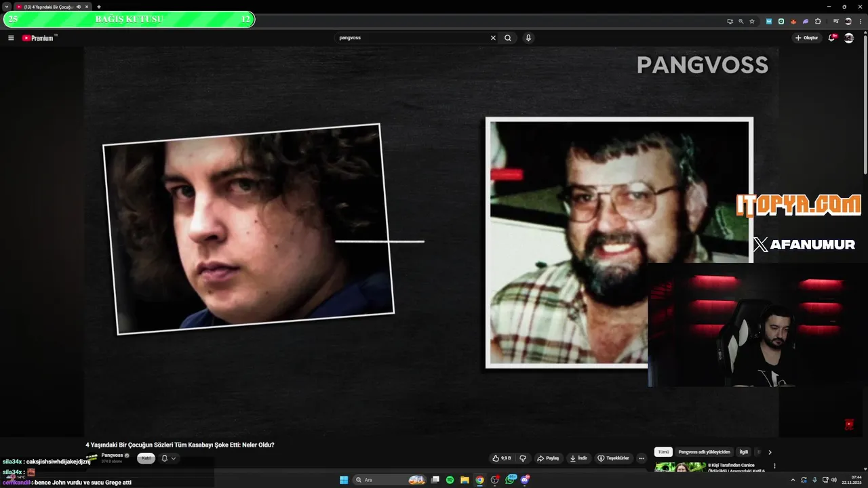Open the browser zoom magnifier icon
This screenshot has height=488, width=868.
click(741, 21)
